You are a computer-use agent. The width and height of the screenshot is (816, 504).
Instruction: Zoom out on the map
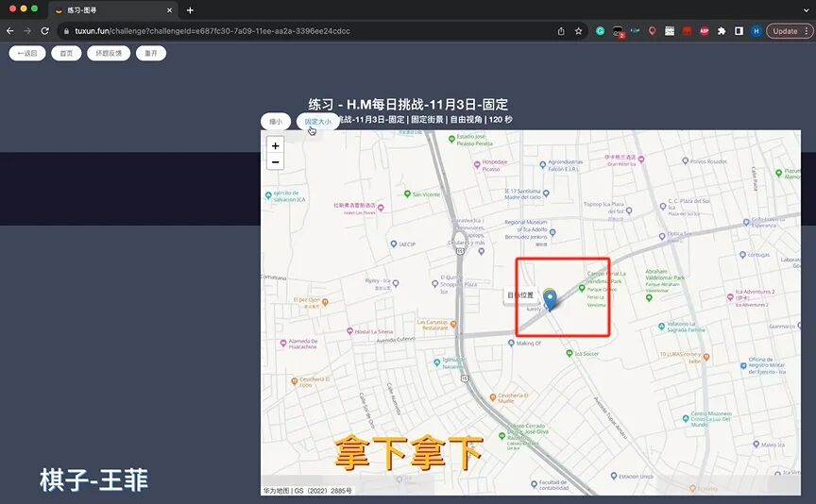[275, 161]
